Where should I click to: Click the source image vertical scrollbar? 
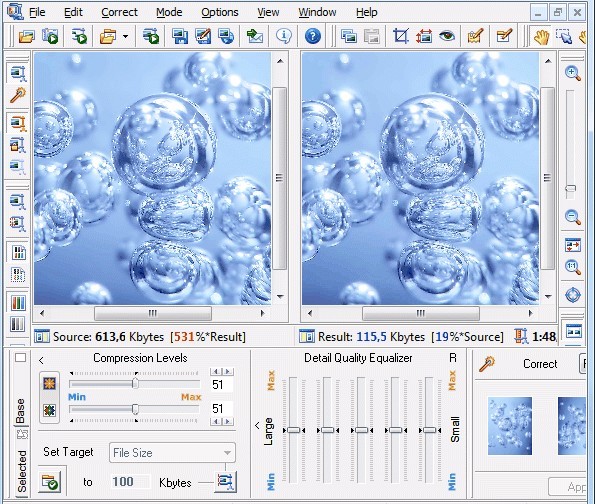coord(280,178)
